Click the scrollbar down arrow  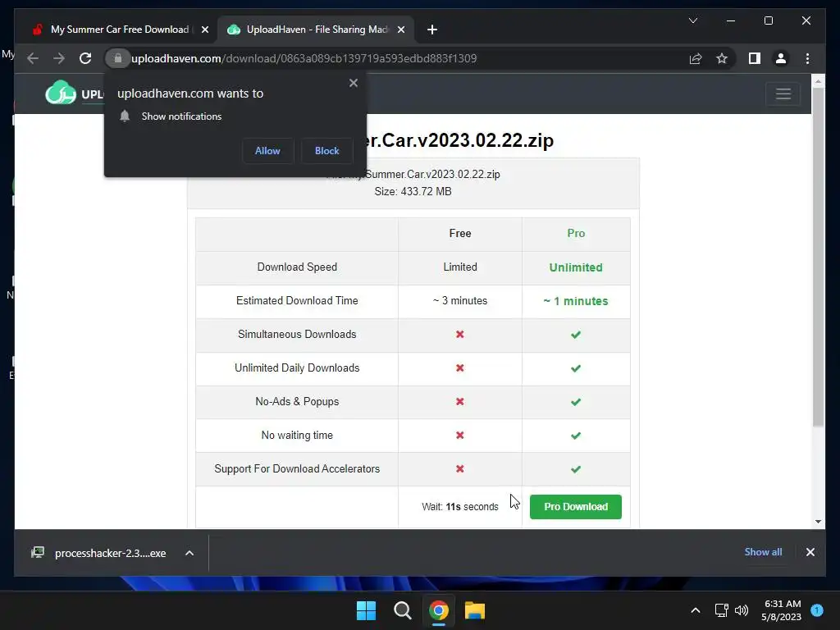(818, 521)
